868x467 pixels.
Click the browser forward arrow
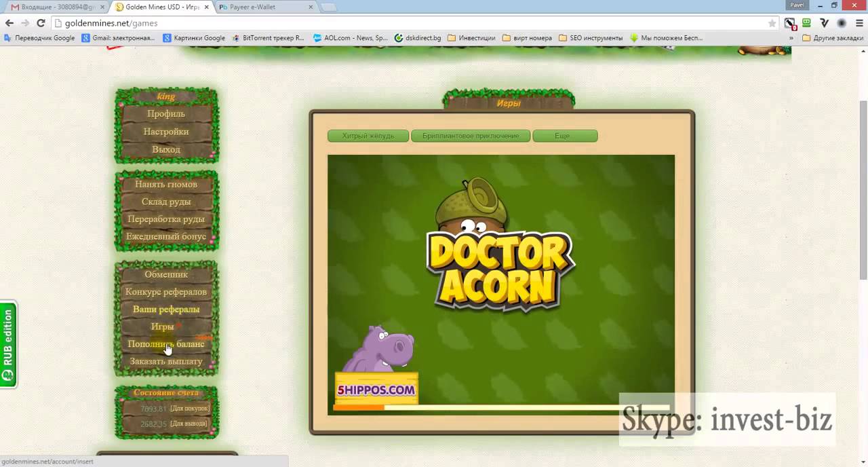pos(25,23)
